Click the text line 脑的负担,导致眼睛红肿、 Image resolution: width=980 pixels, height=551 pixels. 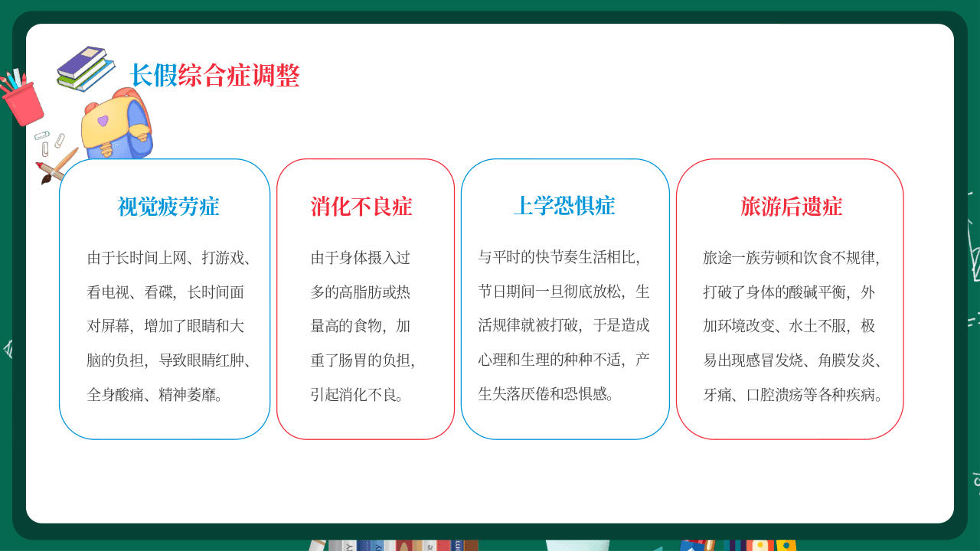pyautogui.click(x=168, y=361)
